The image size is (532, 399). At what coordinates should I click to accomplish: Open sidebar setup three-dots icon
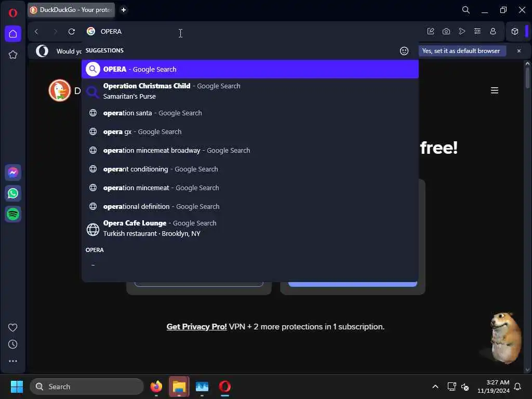pyautogui.click(x=12, y=361)
